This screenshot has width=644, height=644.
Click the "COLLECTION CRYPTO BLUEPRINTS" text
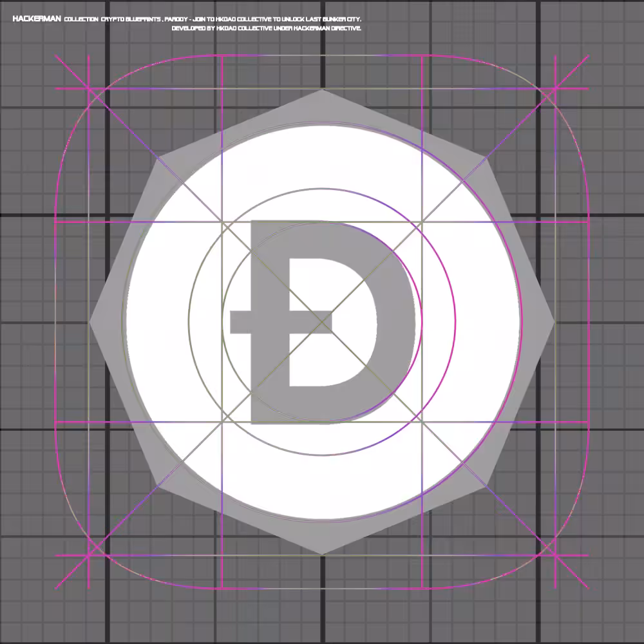coord(112,19)
